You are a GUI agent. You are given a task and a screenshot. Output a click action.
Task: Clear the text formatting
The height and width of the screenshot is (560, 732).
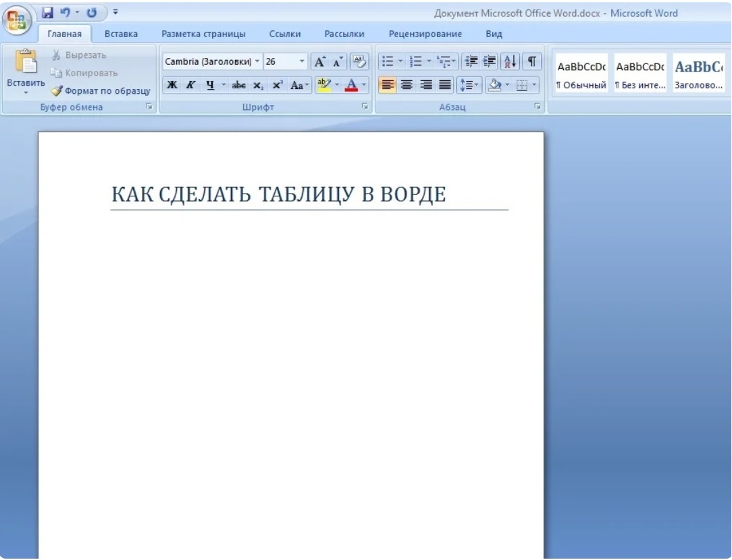pyautogui.click(x=359, y=61)
